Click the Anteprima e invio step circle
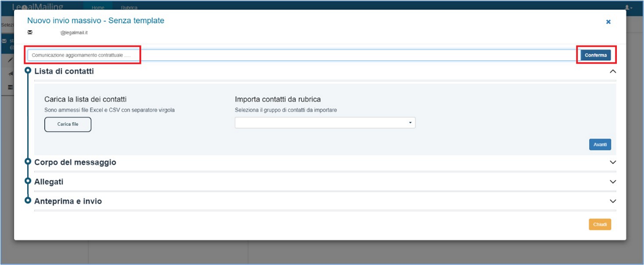 (28, 201)
